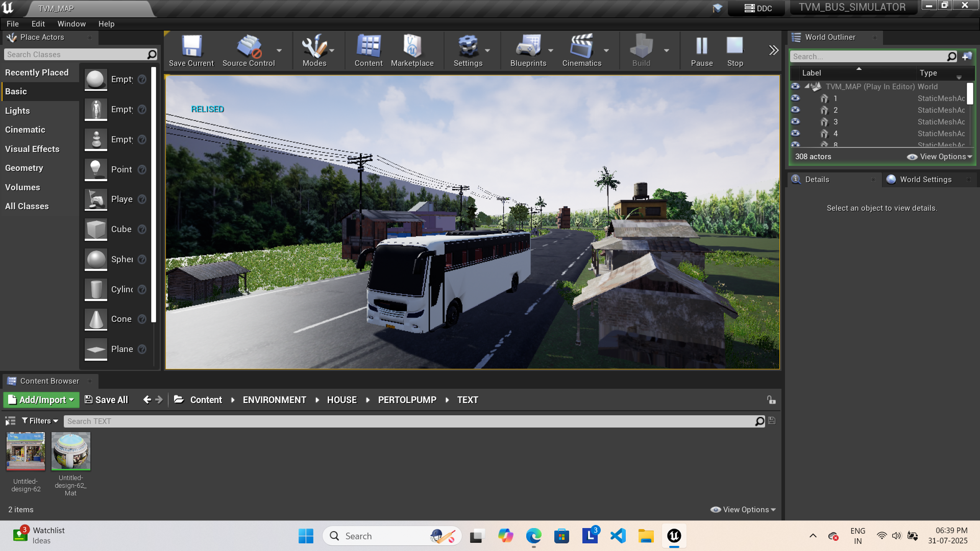
Task: Click the Blueprints toolbar icon
Action: pos(528,51)
